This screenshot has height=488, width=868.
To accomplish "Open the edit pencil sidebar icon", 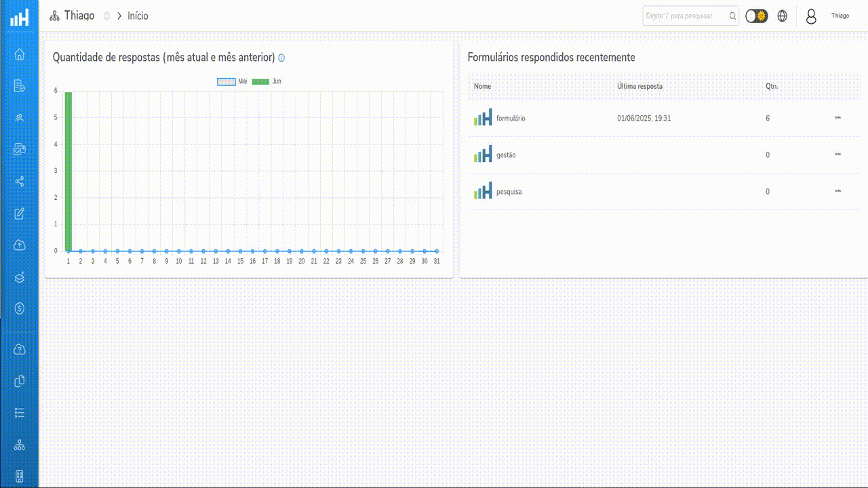I will pyautogui.click(x=20, y=213).
